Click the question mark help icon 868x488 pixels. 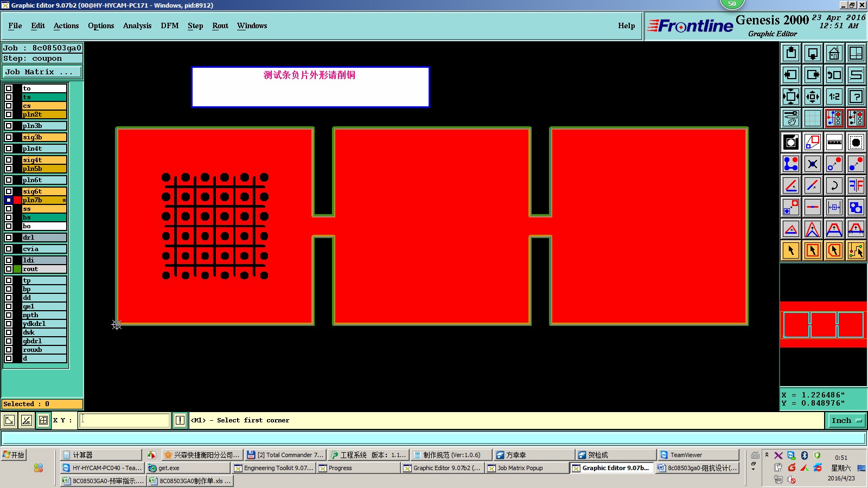pyautogui.click(x=856, y=97)
